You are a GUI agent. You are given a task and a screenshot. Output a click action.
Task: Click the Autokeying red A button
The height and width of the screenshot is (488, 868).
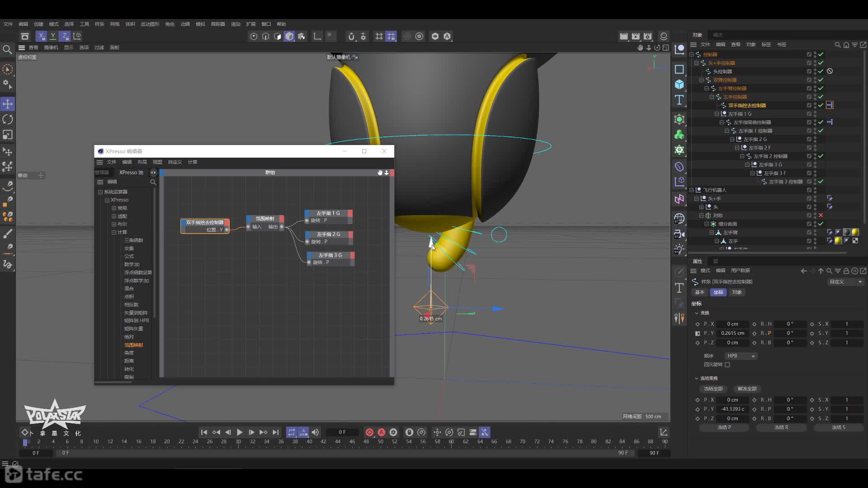[382, 432]
